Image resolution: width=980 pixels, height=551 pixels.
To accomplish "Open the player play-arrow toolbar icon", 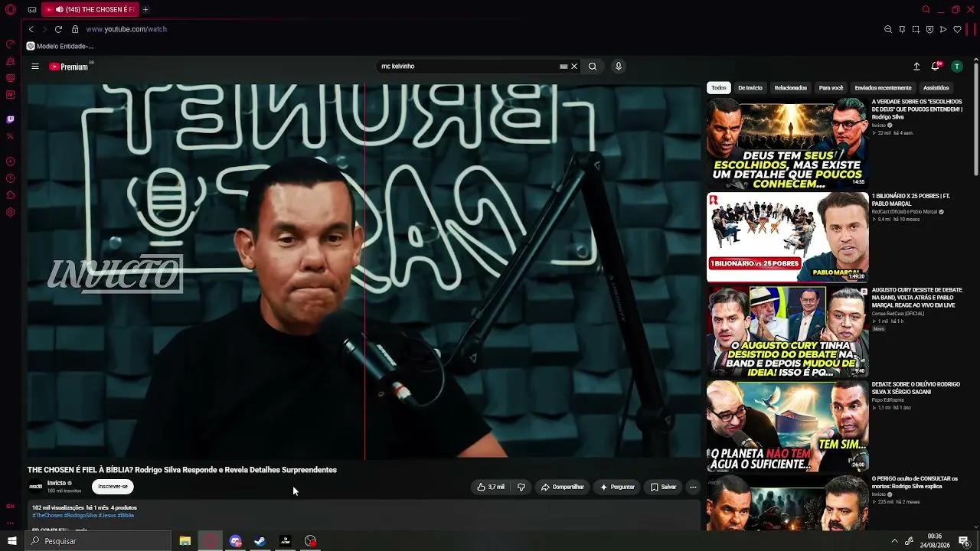I will (943, 29).
